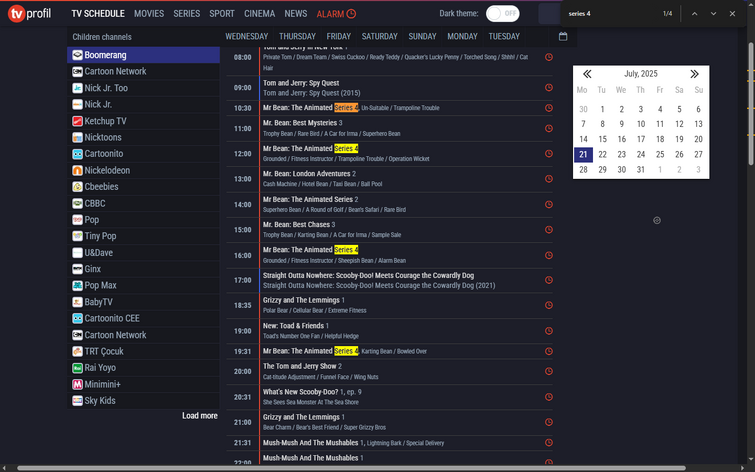Go to previous find-in-page match
The width and height of the screenshot is (755, 472).
pos(694,13)
